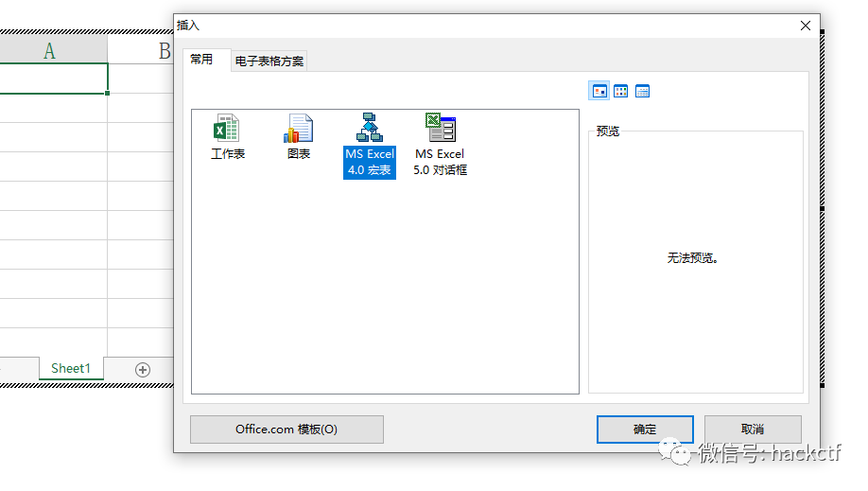The height and width of the screenshot is (491, 868).
Task: Click the 确定 button
Action: point(645,430)
